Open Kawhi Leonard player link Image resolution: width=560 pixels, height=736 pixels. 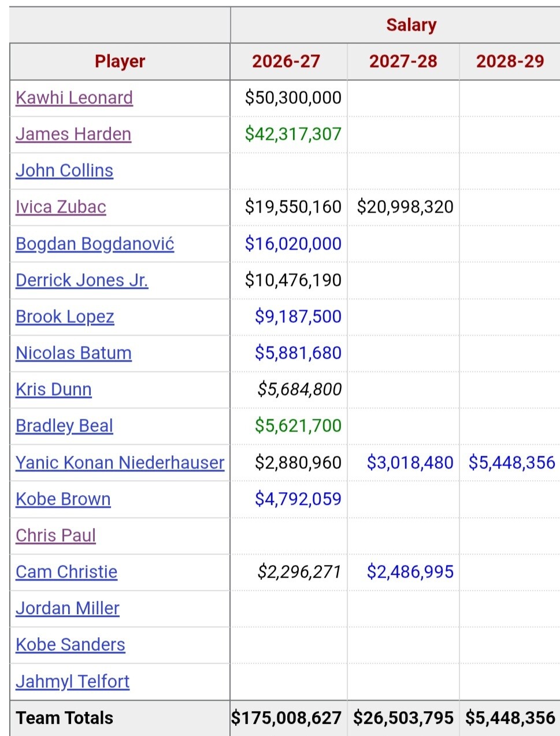[x=74, y=98]
